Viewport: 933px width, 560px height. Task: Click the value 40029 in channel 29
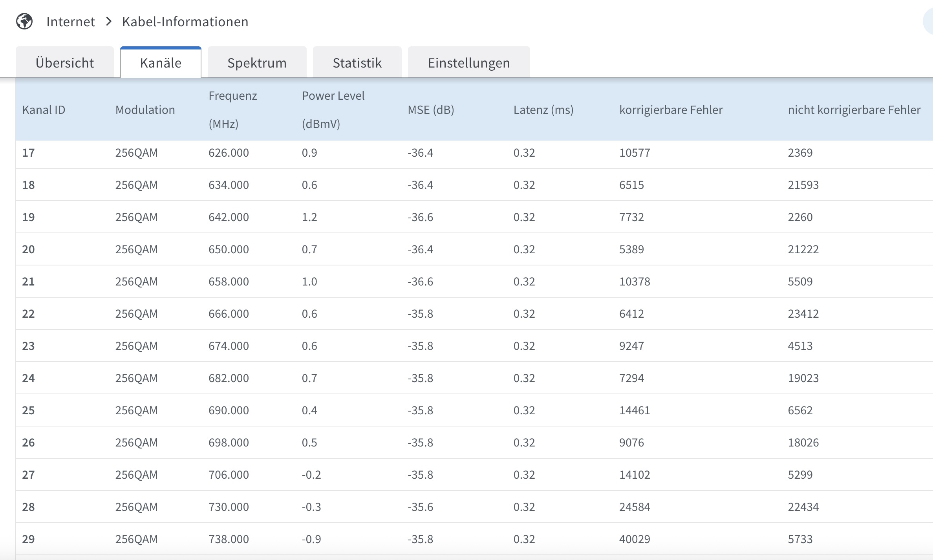click(635, 539)
